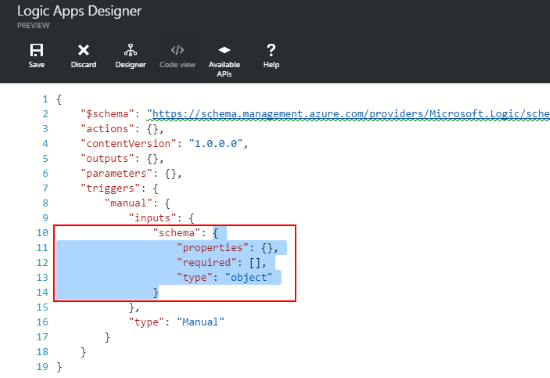Click the "type" key on line 16
The width and height of the screenshot is (550, 378).
[147, 322]
